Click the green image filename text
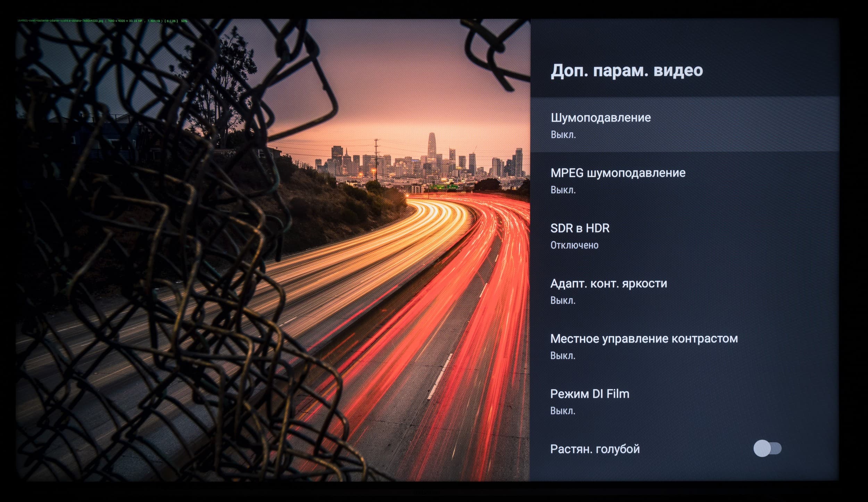868x502 pixels. pos(60,21)
